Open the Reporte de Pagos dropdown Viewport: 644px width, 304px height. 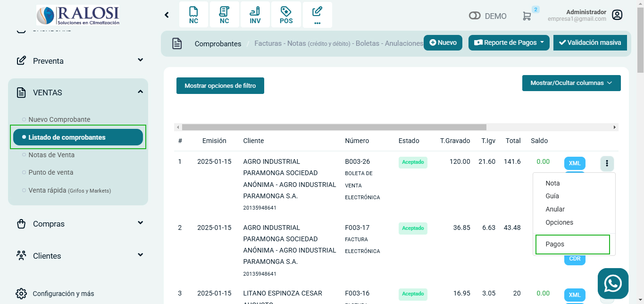pyautogui.click(x=509, y=42)
